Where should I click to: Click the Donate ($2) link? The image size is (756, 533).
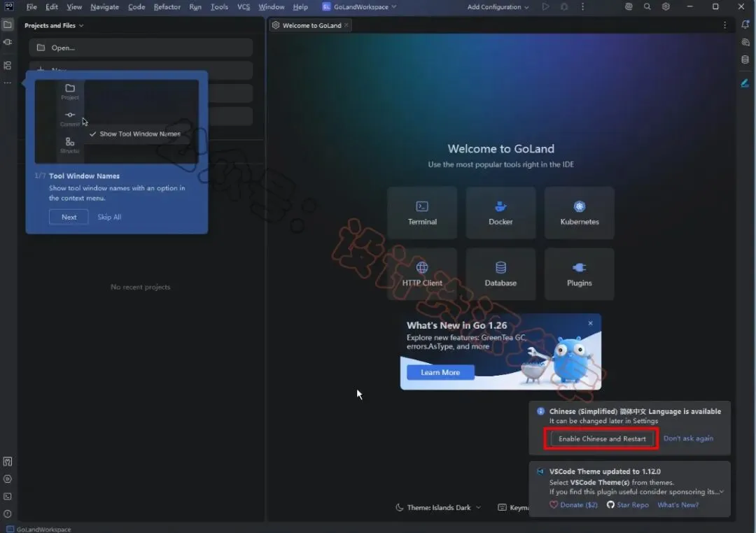click(x=574, y=504)
